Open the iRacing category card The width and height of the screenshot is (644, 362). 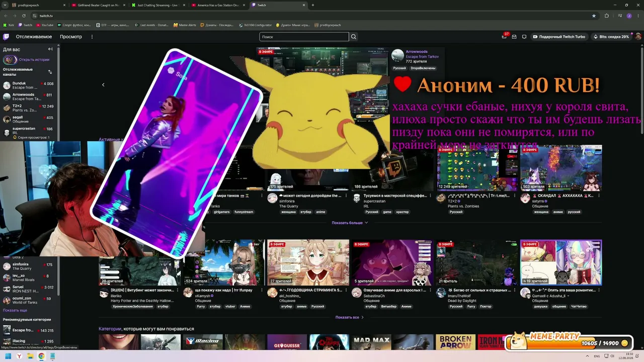(203, 342)
